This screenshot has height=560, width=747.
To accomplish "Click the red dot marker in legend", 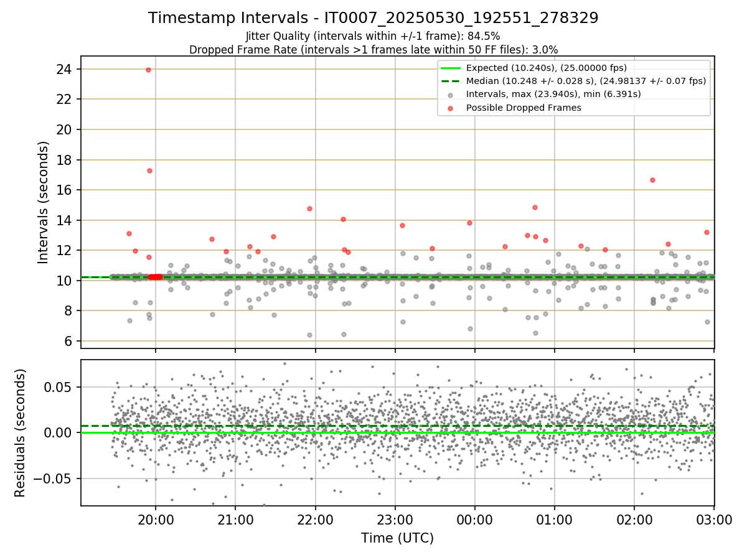I will [451, 108].
